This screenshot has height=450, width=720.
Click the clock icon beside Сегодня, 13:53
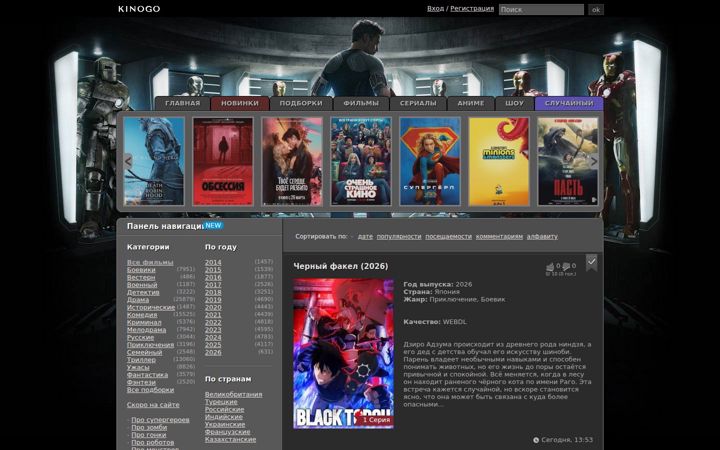(x=536, y=440)
